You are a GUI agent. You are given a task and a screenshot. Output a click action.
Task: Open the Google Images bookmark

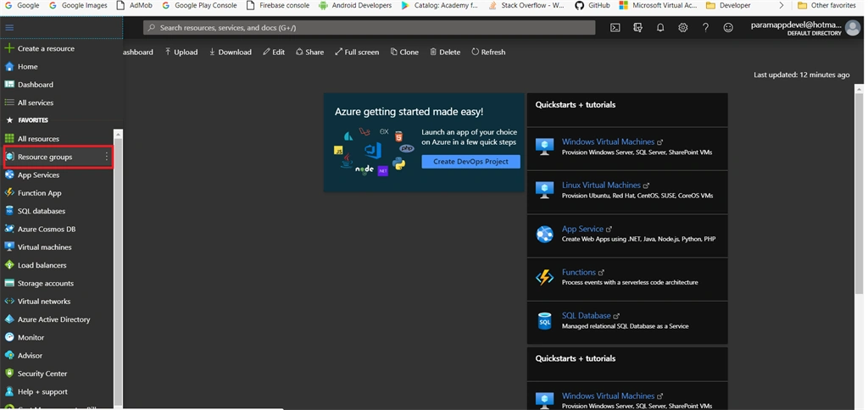[78, 6]
